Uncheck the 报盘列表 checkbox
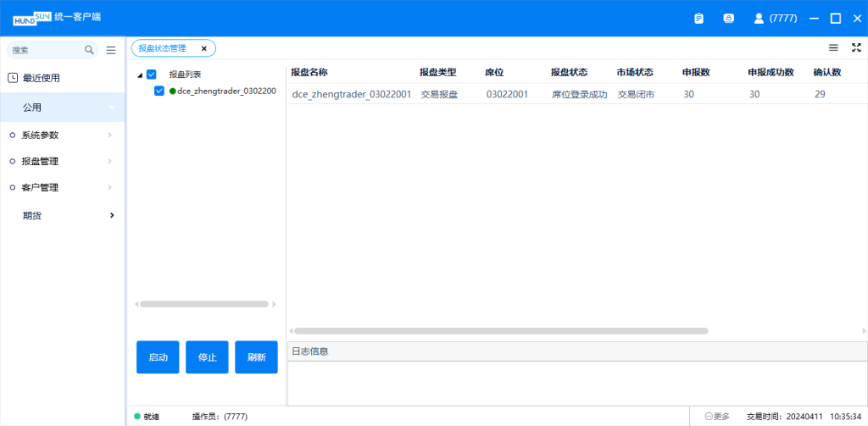 pyautogui.click(x=152, y=75)
